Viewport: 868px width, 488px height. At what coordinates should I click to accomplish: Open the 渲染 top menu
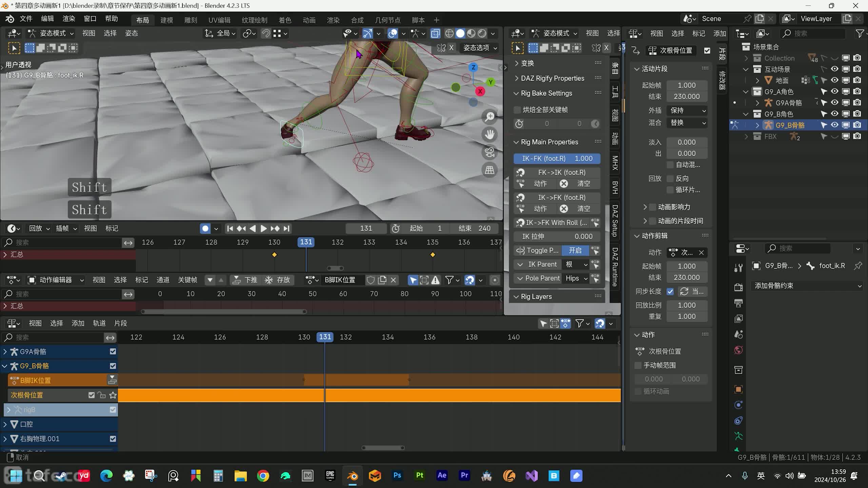pyautogui.click(x=68, y=19)
